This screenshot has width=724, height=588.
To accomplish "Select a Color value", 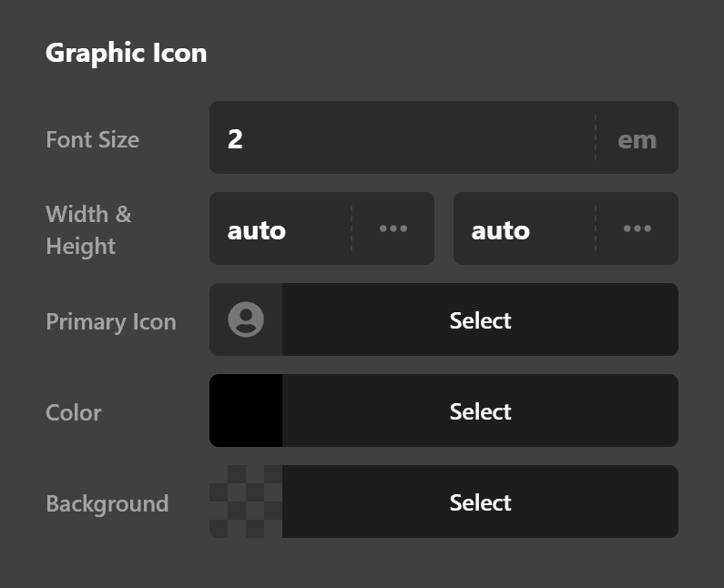I will [480, 411].
